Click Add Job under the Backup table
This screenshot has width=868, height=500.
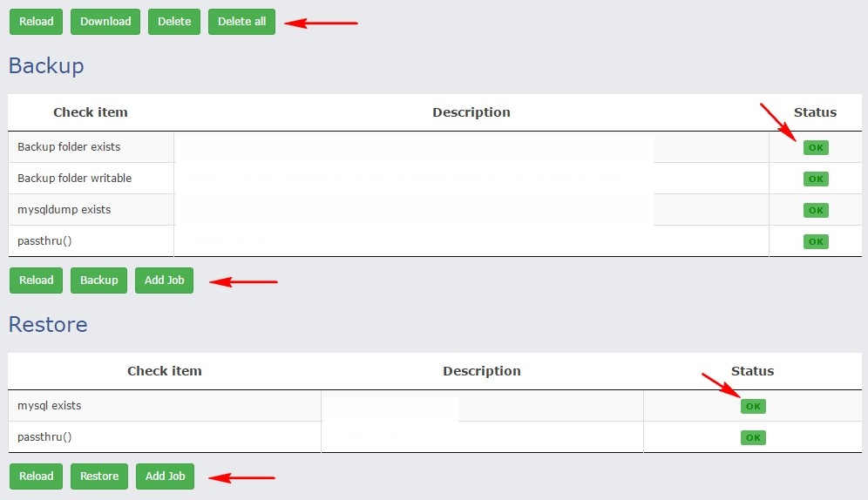(x=165, y=280)
